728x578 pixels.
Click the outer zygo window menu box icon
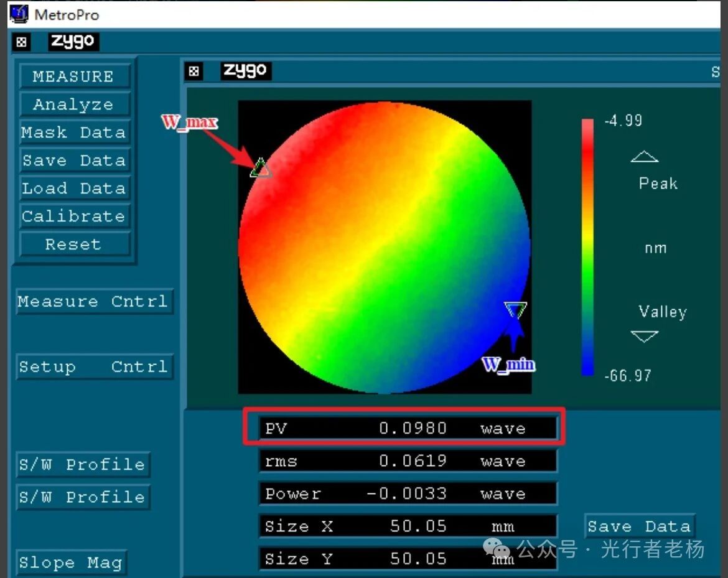tap(22, 42)
